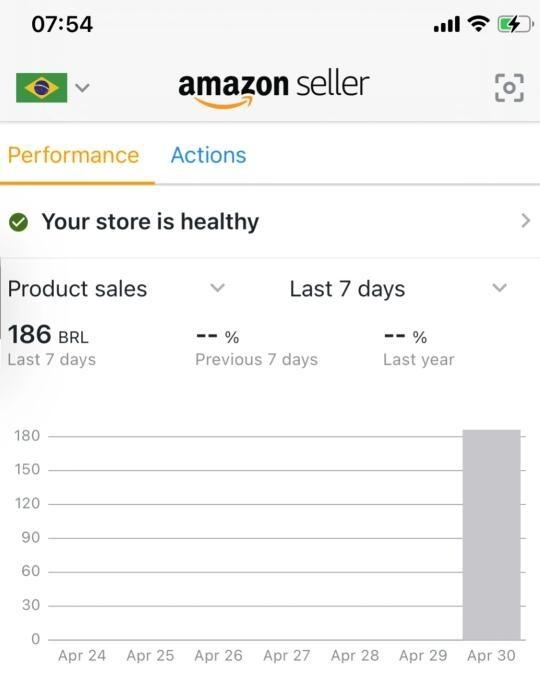
Task: Tap the green store health checkmark
Action: [18, 222]
